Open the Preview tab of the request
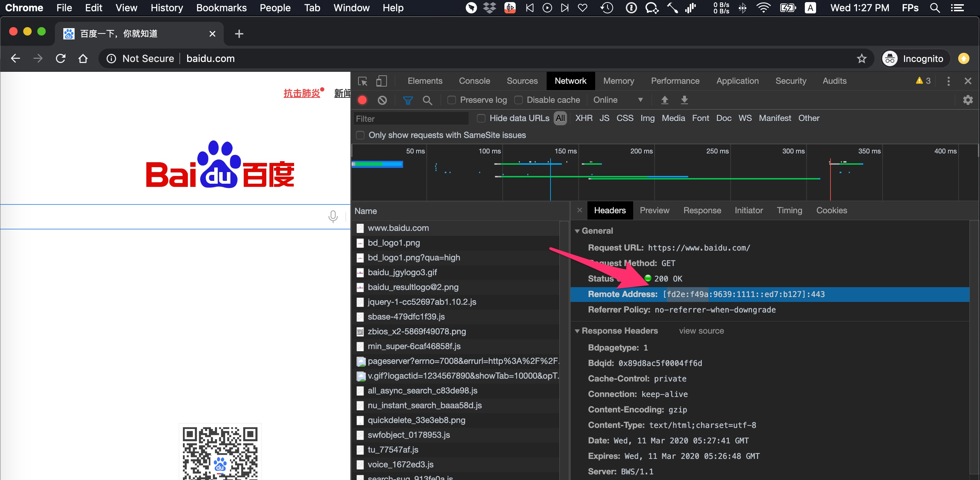Image resolution: width=980 pixels, height=480 pixels. pos(654,210)
